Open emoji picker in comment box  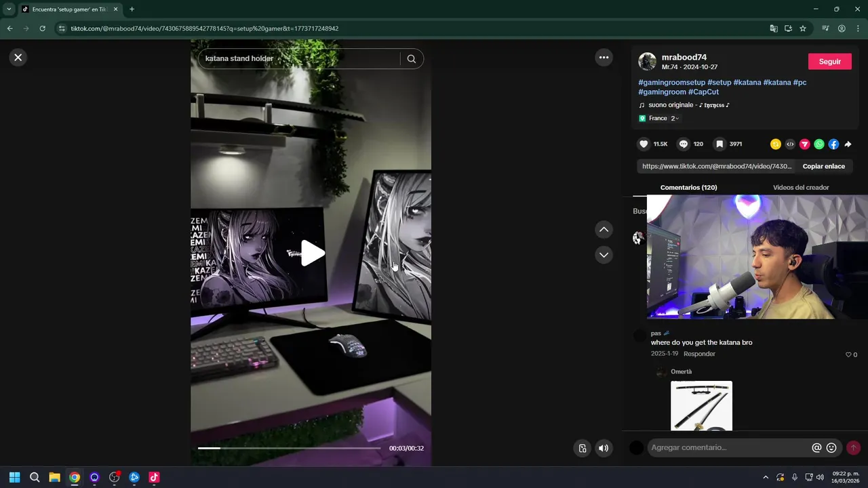pos(831,448)
